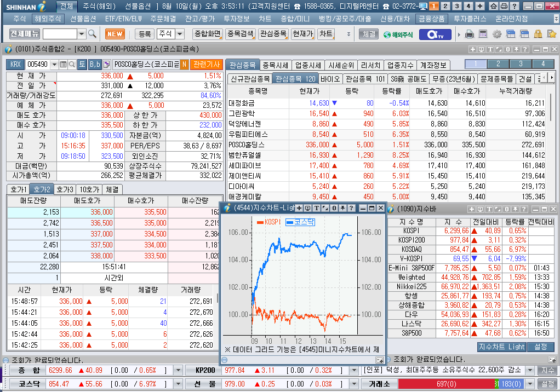Go to home screen icon in title bar
This screenshot has height=392, width=560.
pos(494,6)
